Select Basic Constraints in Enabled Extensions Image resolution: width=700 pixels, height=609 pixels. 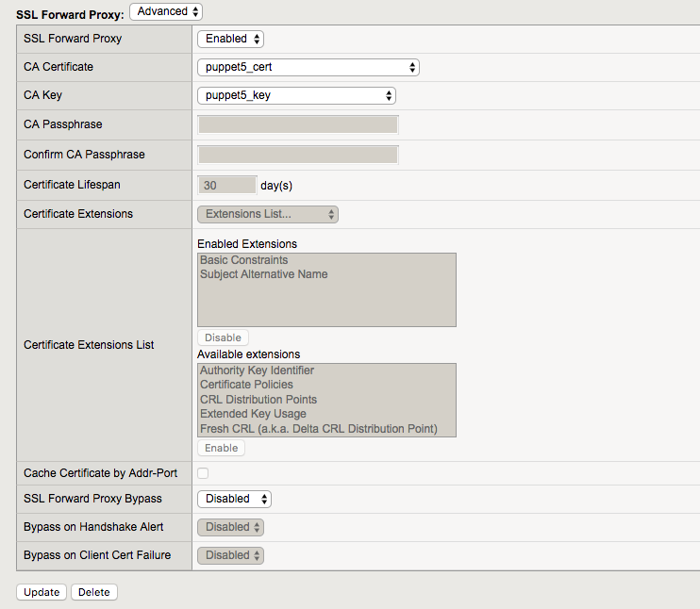pos(244,260)
